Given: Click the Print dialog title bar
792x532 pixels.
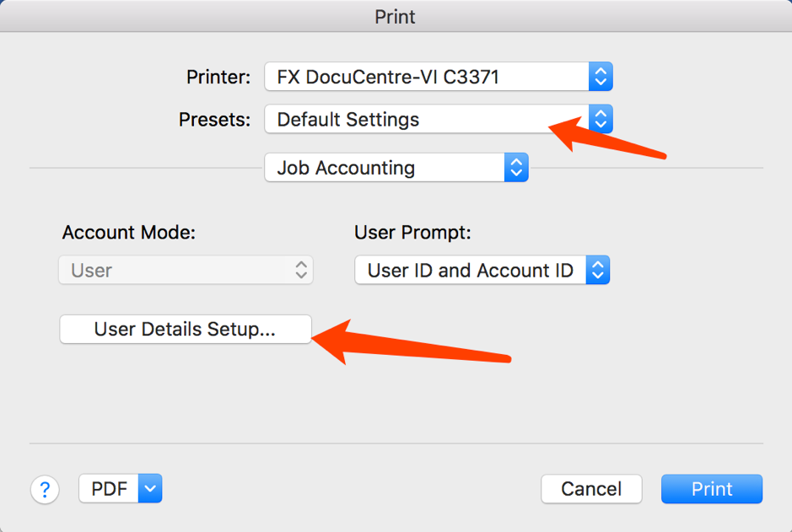Looking at the screenshot, I should (x=396, y=16).
